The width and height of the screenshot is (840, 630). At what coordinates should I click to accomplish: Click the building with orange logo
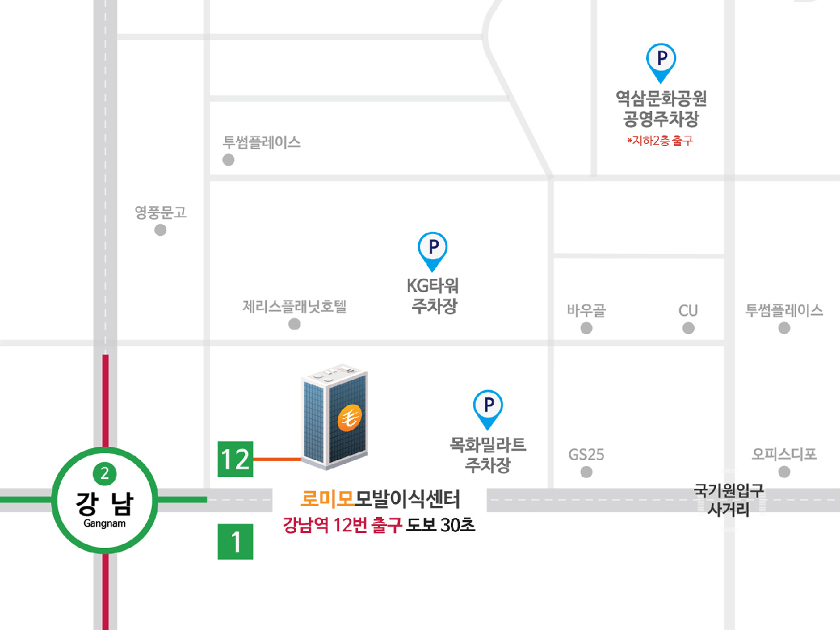coord(335,415)
